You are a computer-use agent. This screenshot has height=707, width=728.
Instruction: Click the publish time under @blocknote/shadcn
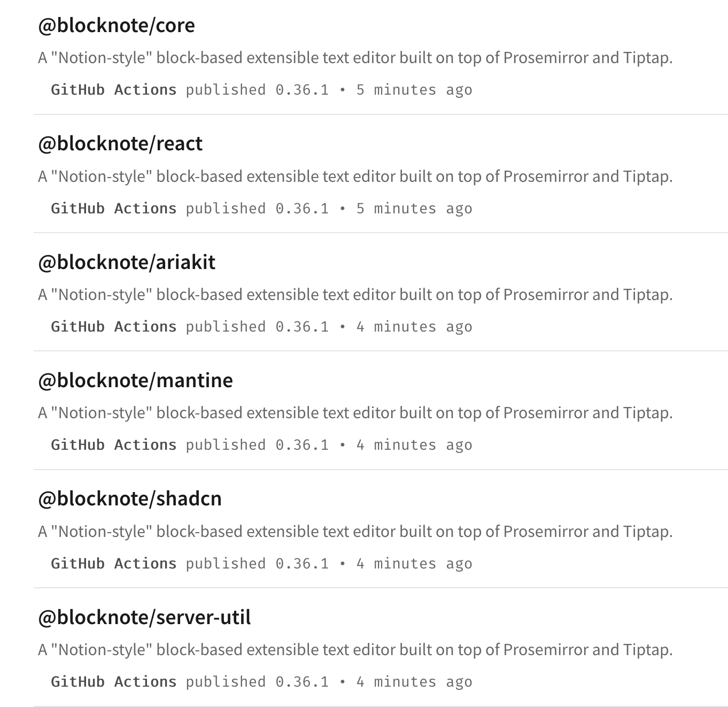coord(414,564)
